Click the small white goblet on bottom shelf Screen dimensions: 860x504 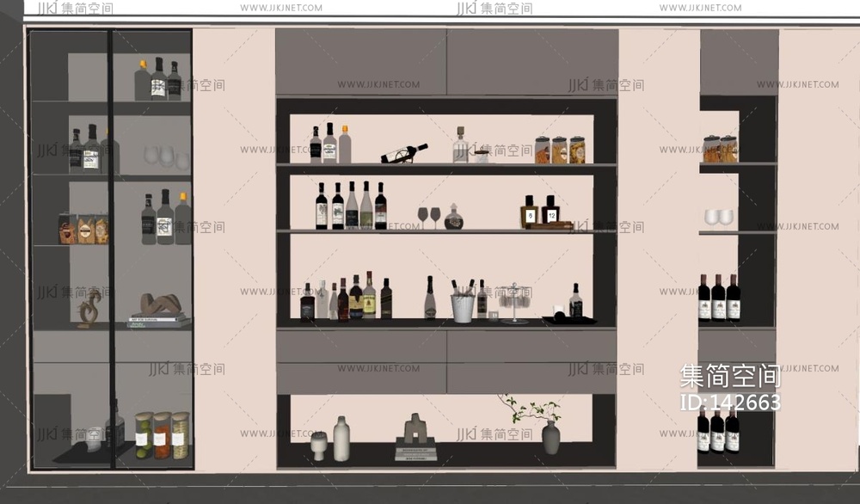(319, 445)
